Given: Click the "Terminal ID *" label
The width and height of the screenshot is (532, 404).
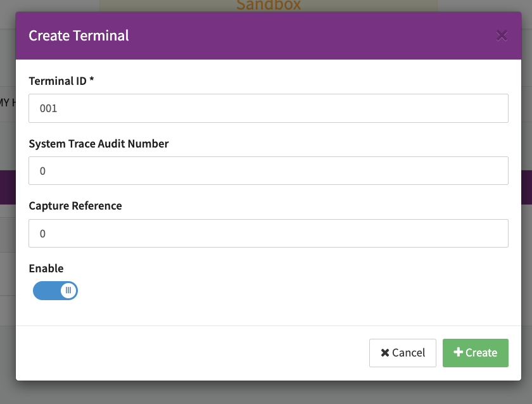Looking at the screenshot, I should (61, 80).
